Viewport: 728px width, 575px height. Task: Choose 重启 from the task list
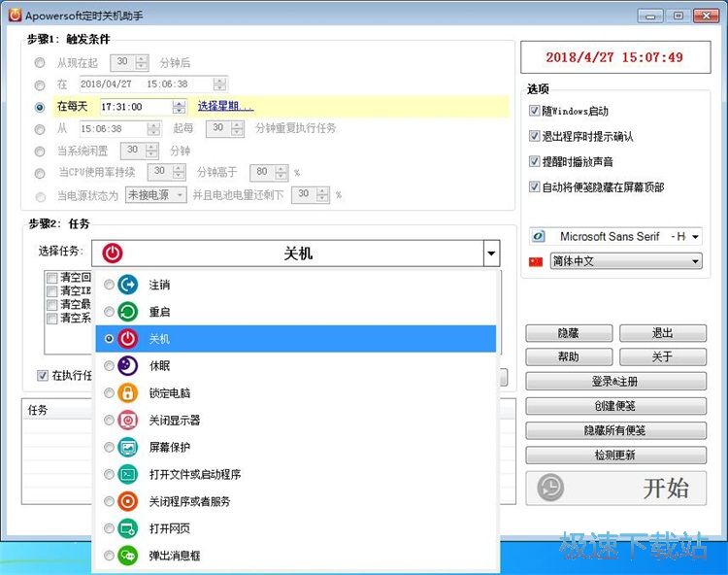(x=296, y=312)
